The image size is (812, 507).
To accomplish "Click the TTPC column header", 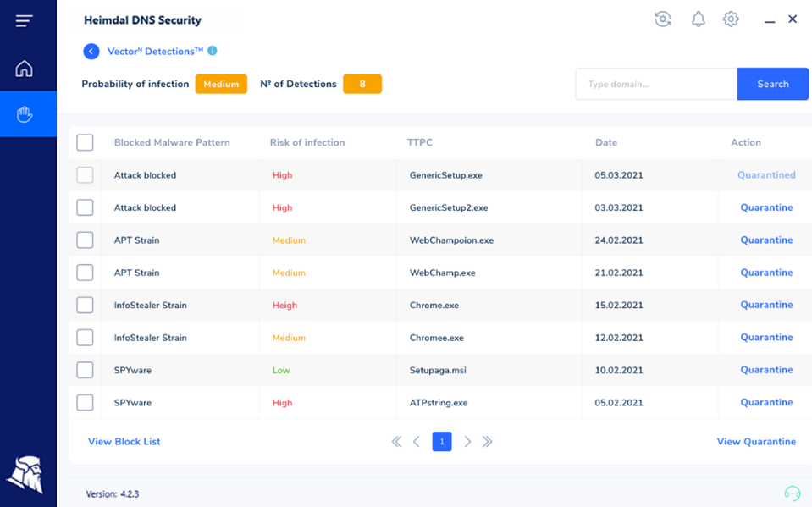I will (x=419, y=142).
